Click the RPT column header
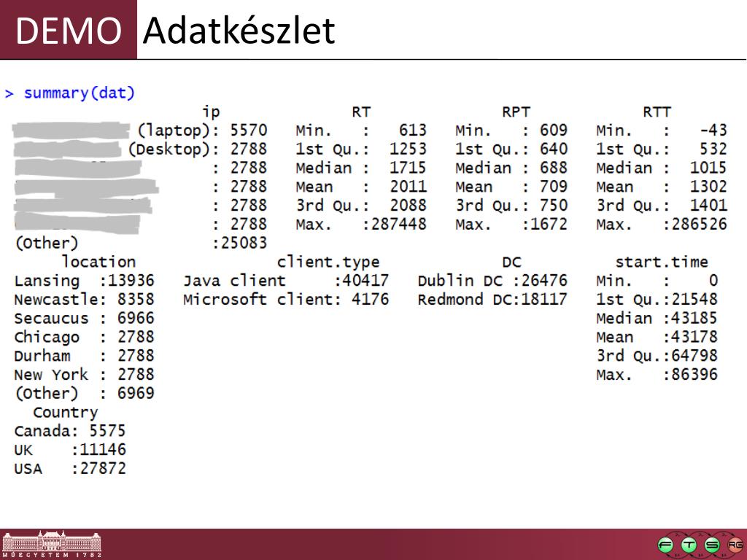This screenshot has height=560, width=747. pos(516,112)
